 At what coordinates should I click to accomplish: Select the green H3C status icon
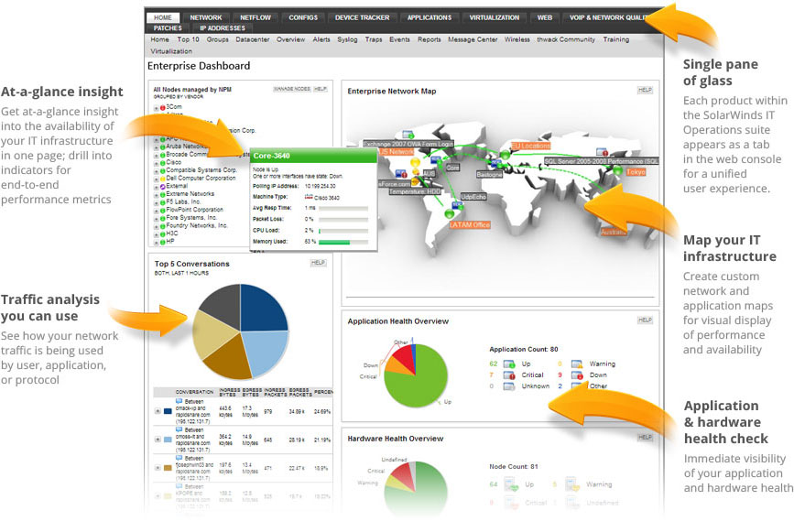[x=162, y=234]
